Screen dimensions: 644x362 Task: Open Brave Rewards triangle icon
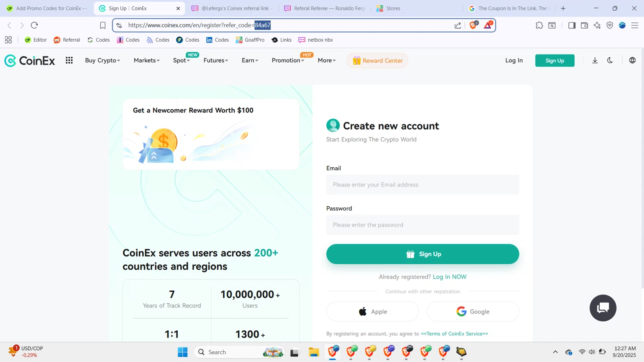tap(488, 25)
